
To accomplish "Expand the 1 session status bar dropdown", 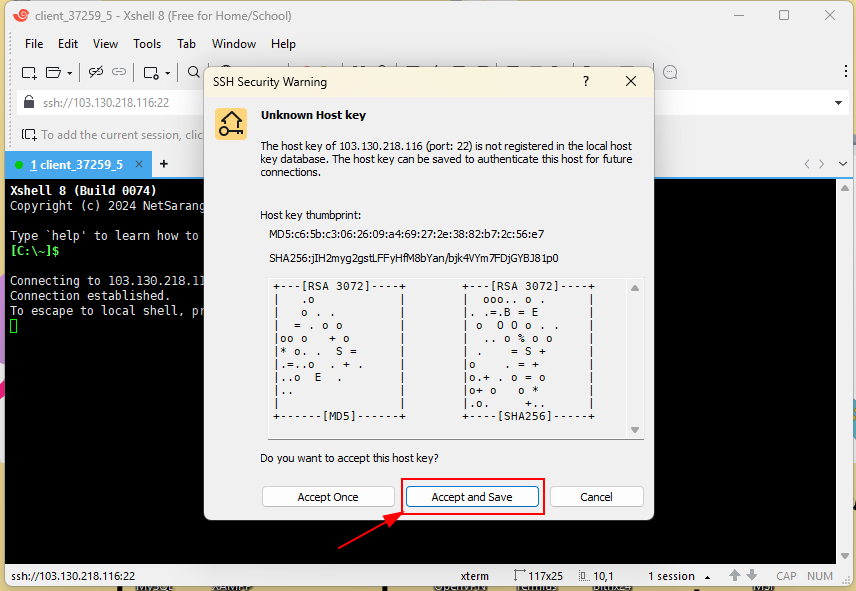I will pyautogui.click(x=708, y=576).
